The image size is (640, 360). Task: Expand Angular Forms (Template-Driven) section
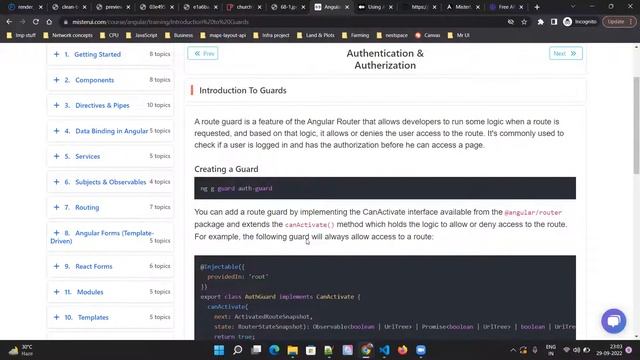pyautogui.click(x=110, y=237)
